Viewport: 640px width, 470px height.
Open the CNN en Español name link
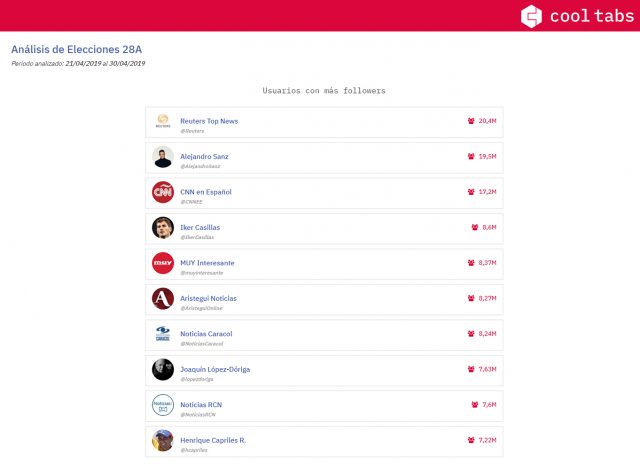[x=206, y=192]
